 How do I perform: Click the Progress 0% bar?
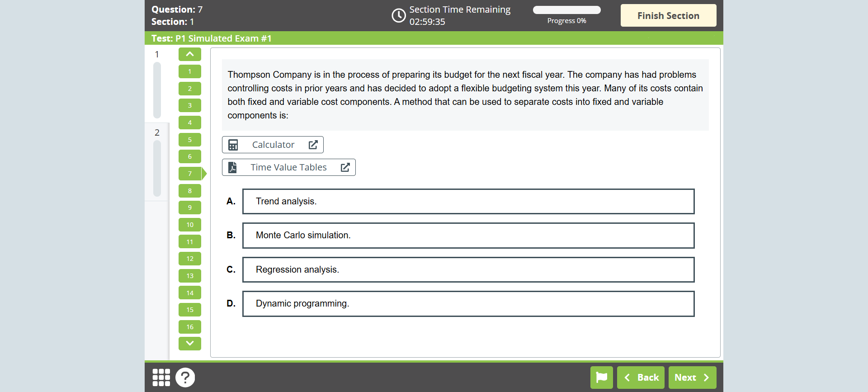(566, 10)
